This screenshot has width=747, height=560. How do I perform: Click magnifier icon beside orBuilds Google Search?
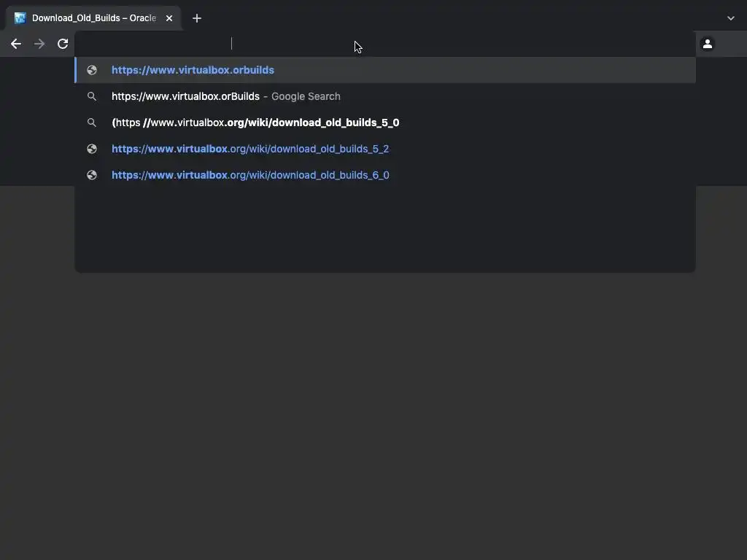tap(92, 96)
